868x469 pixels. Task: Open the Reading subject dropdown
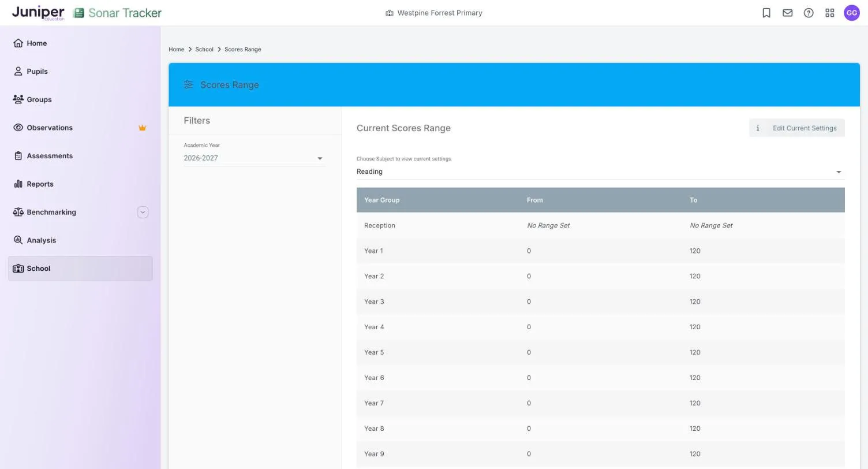[x=600, y=172]
